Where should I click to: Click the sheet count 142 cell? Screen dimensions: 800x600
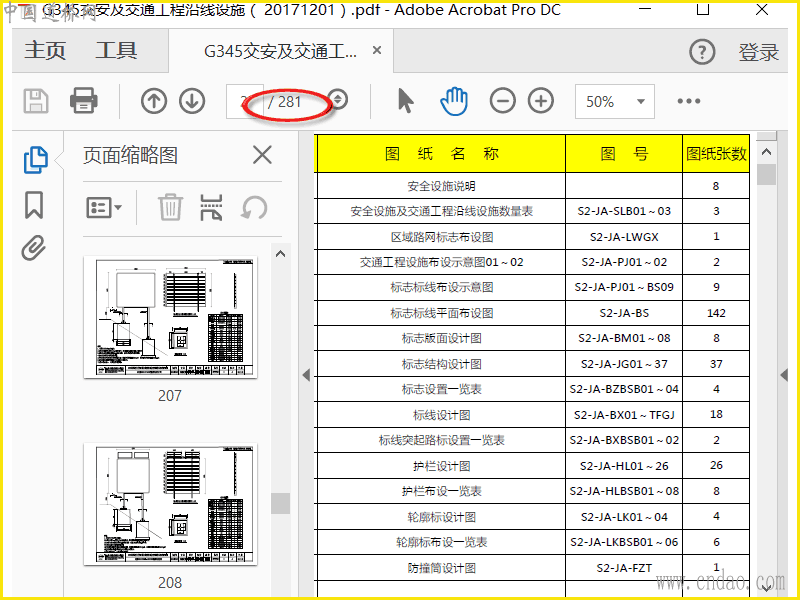(716, 313)
